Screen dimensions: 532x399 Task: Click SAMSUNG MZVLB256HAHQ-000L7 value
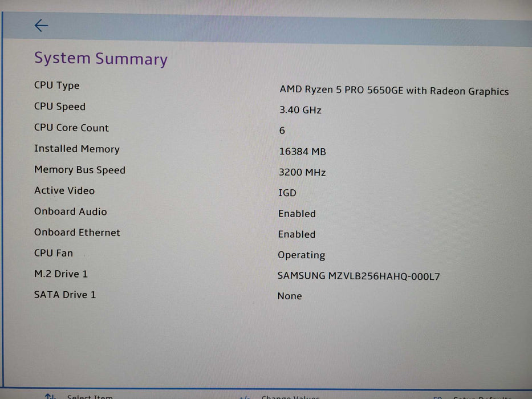click(359, 276)
